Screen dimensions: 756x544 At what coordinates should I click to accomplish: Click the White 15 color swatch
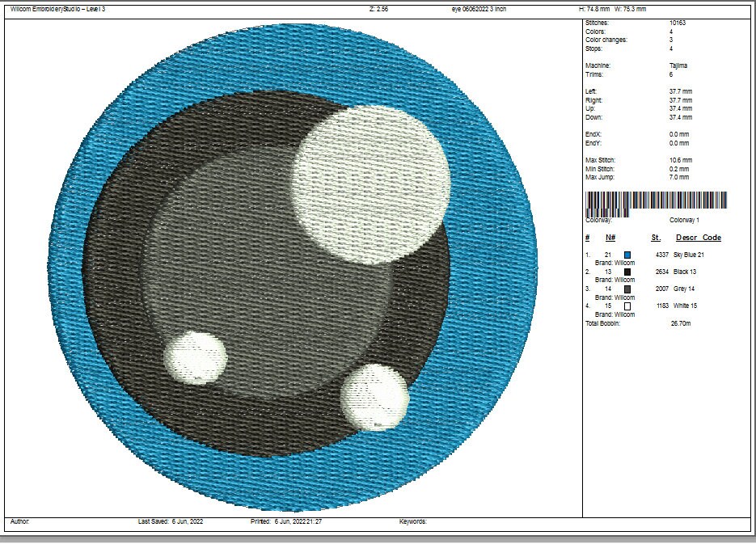point(627,306)
